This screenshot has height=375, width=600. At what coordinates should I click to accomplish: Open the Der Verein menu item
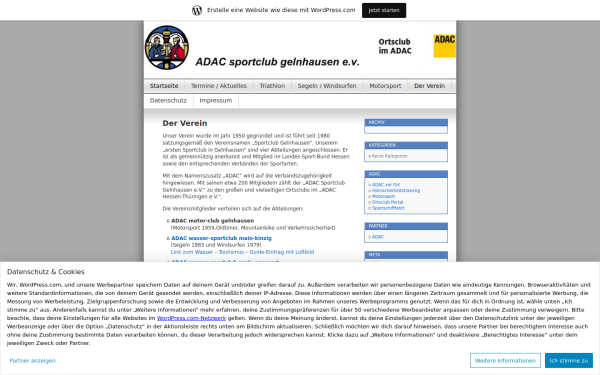(x=429, y=86)
